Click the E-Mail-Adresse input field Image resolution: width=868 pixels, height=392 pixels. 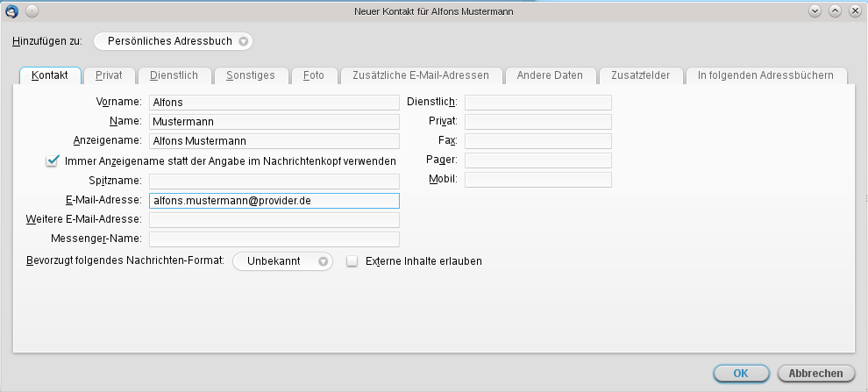(x=274, y=200)
